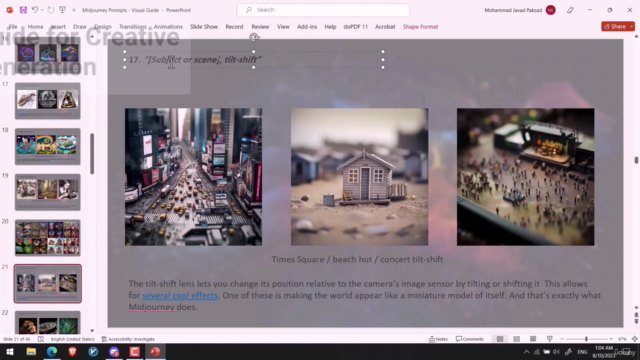Switch to the Design tab
Screen dimensions: 640x360
[x=103, y=27]
